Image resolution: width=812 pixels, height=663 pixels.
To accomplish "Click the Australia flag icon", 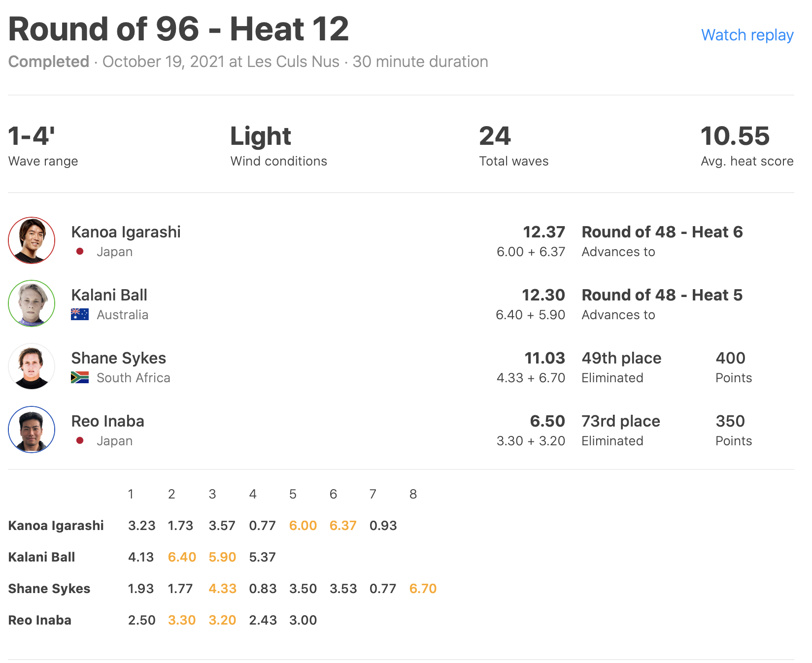I will tap(80, 314).
